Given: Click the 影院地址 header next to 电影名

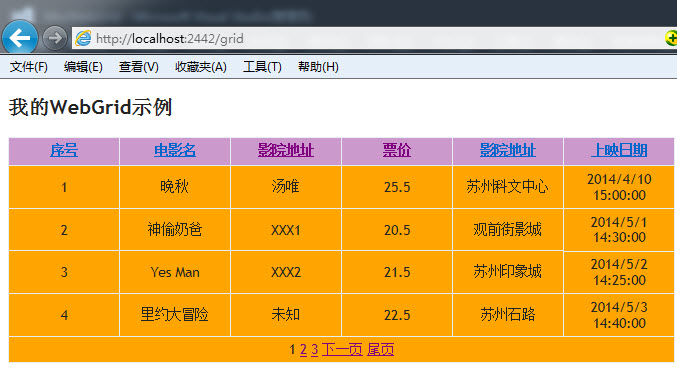Looking at the screenshot, I should [x=286, y=151].
